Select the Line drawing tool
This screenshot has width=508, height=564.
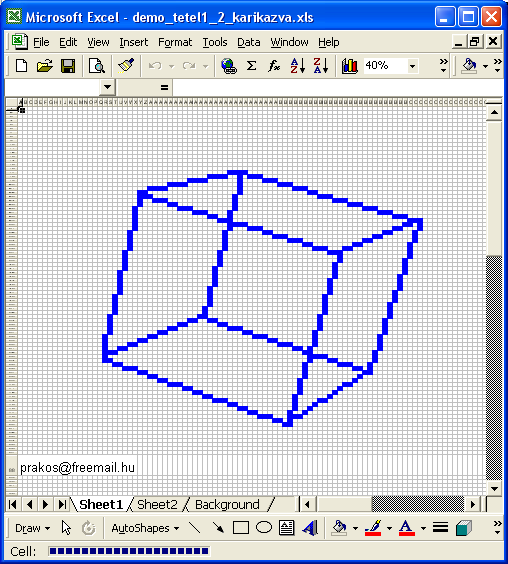coord(195,528)
